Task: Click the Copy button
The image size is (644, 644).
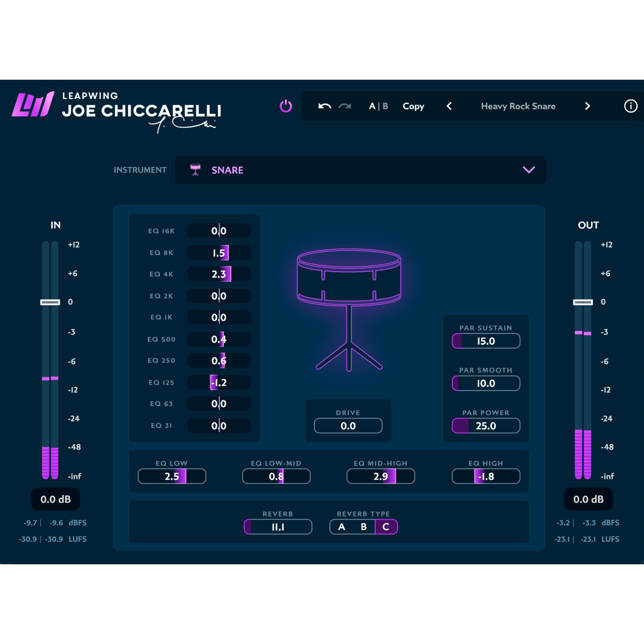Action: click(413, 106)
